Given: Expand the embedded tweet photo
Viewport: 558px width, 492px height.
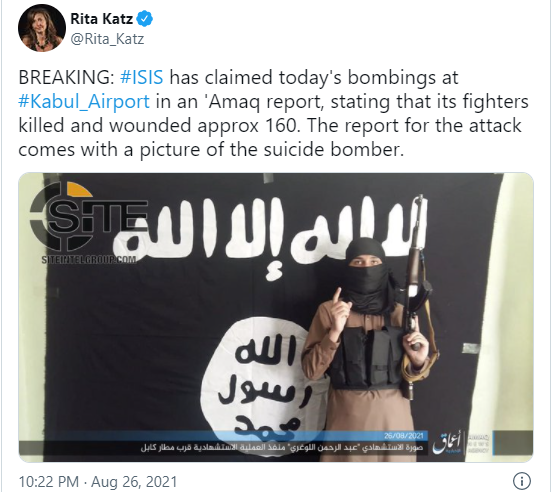Looking at the screenshot, I should pos(276,317).
